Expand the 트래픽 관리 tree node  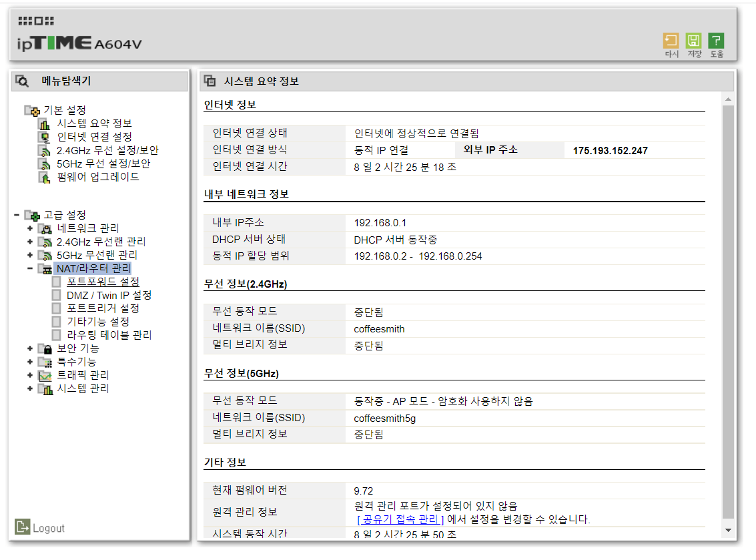click(30, 375)
